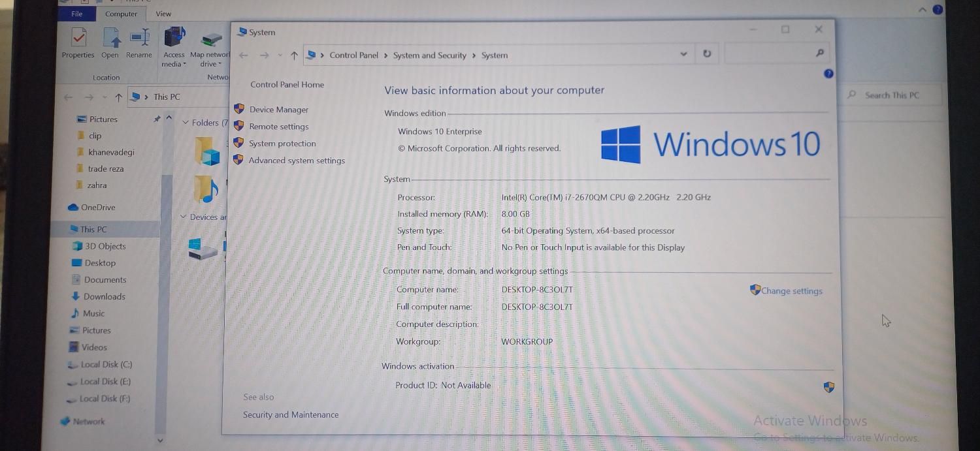The width and height of the screenshot is (980, 451).
Task: Open Downloads in the navigation pane
Action: [x=98, y=296]
